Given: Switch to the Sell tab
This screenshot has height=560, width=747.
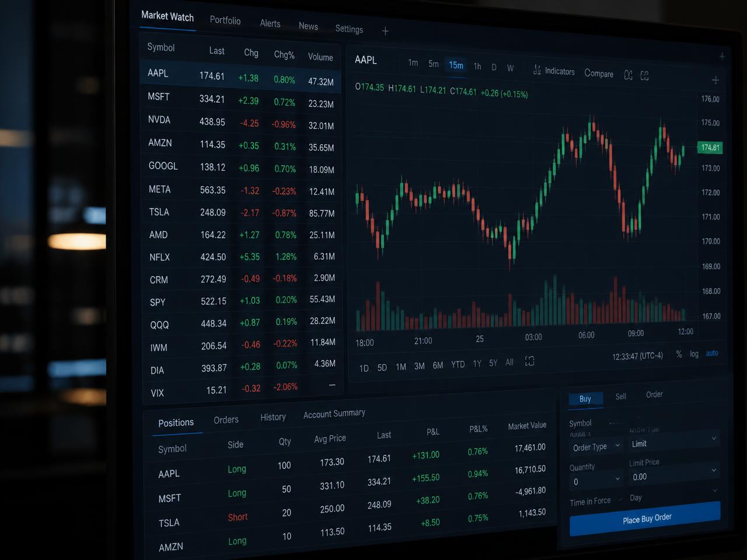Looking at the screenshot, I should 621,397.
